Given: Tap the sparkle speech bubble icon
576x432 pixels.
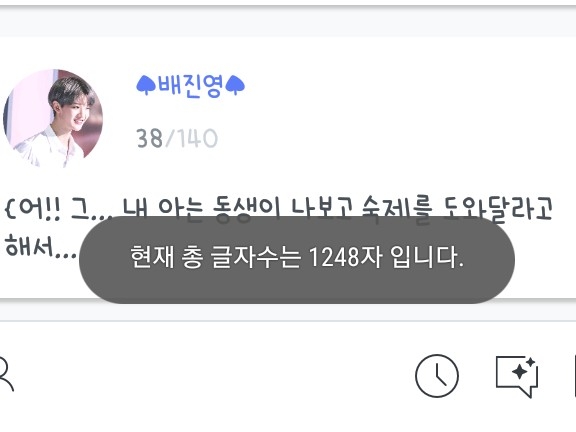Looking at the screenshot, I should click(517, 377).
